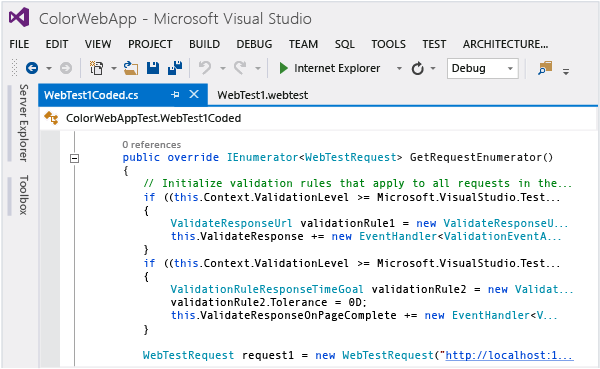This screenshot has height=369, width=600.
Task: Click the Refresh browser icon
Action: pos(417,69)
